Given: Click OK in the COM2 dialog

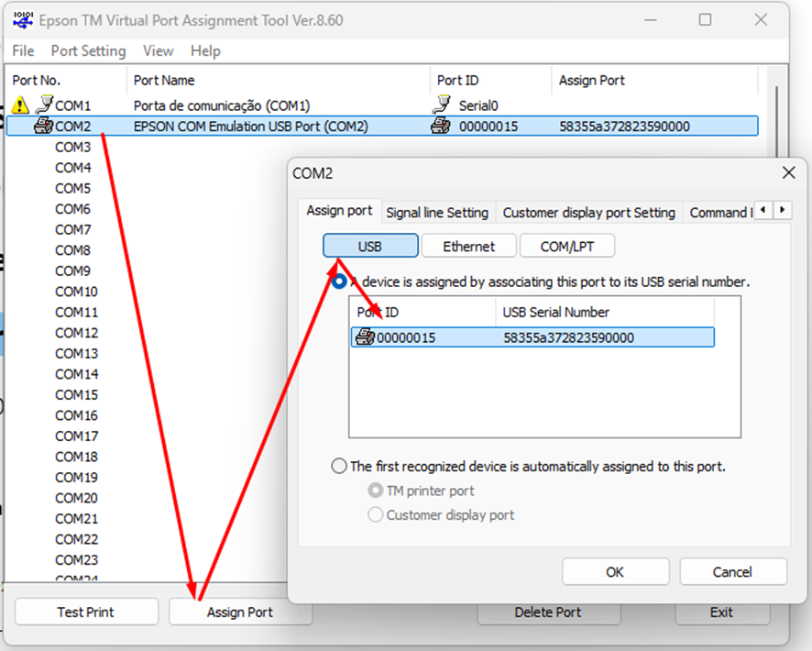Looking at the screenshot, I should [x=614, y=572].
